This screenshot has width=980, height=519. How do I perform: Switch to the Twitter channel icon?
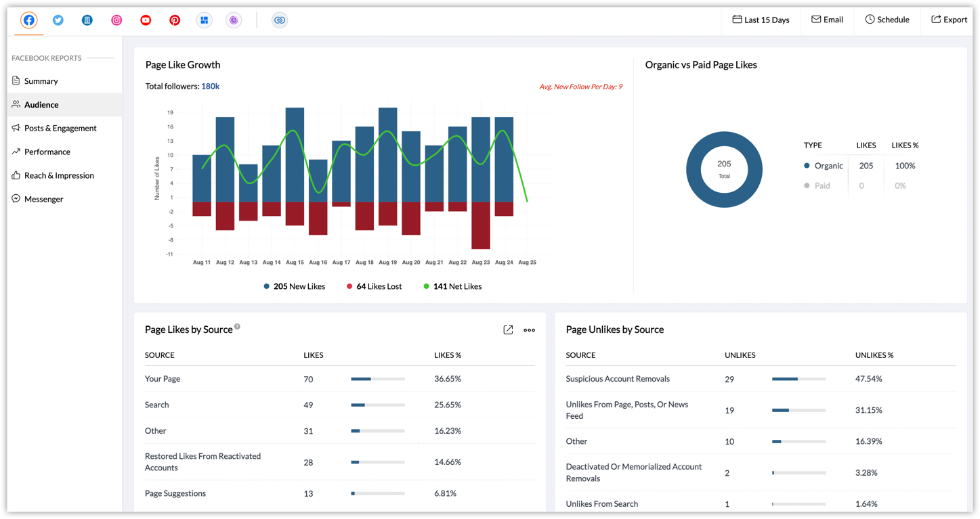[58, 20]
